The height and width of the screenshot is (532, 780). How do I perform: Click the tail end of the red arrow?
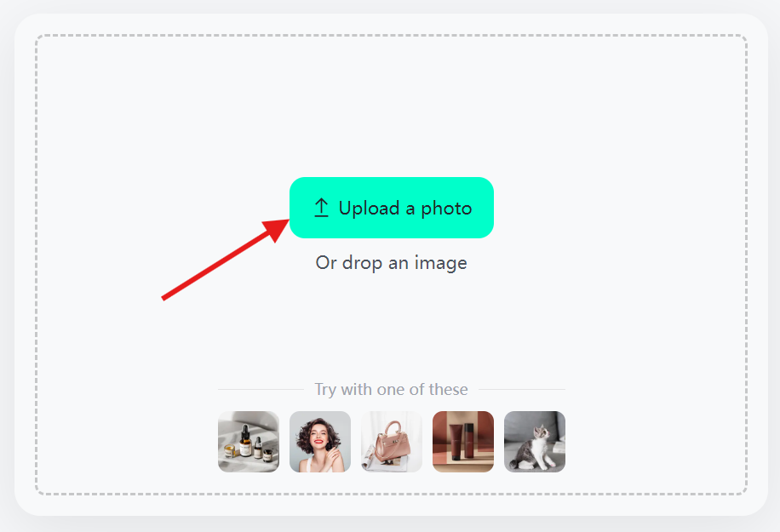[x=165, y=297]
